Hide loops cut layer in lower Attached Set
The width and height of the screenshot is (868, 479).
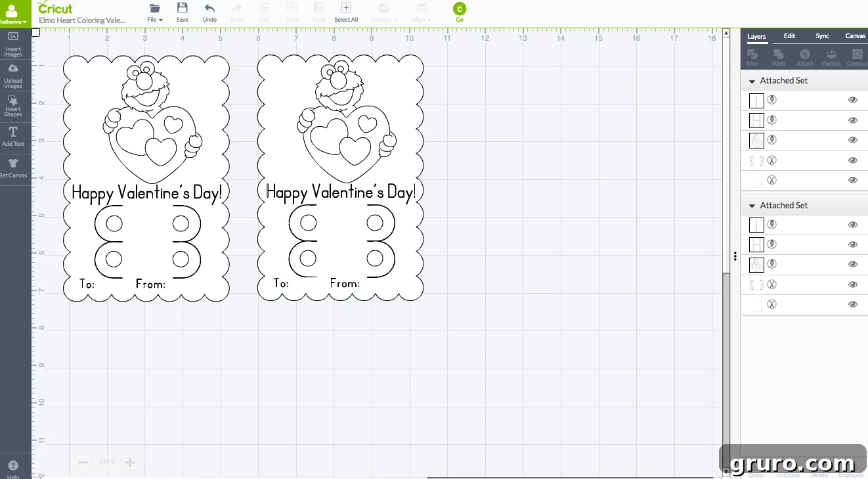[853, 285]
